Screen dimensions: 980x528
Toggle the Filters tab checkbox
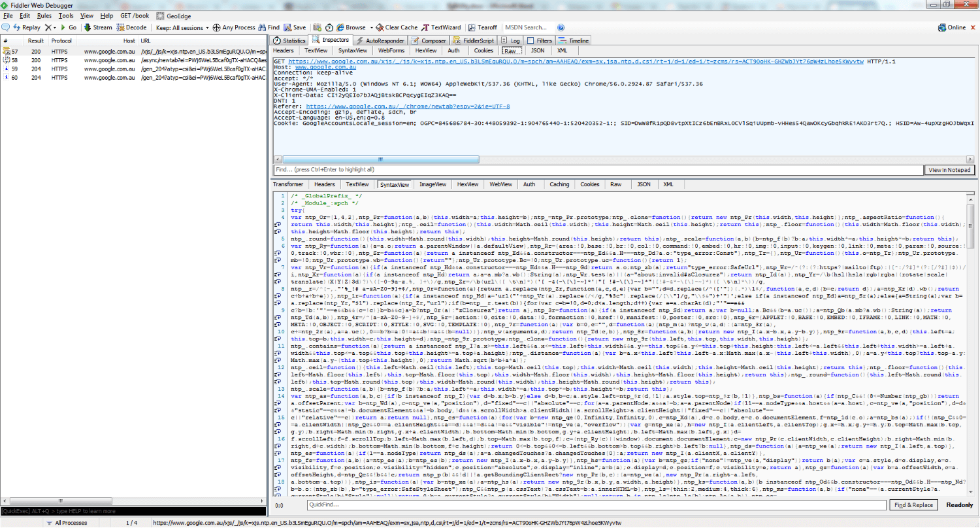coord(531,41)
